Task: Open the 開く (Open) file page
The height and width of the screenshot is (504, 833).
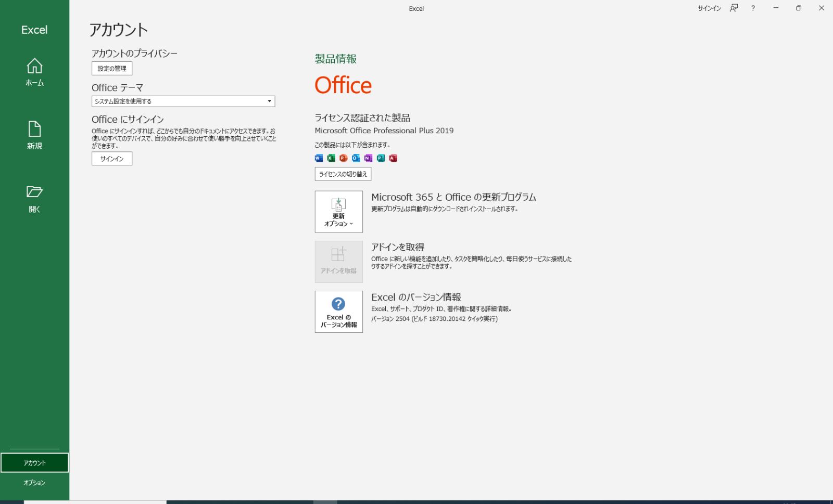Action: point(34,199)
